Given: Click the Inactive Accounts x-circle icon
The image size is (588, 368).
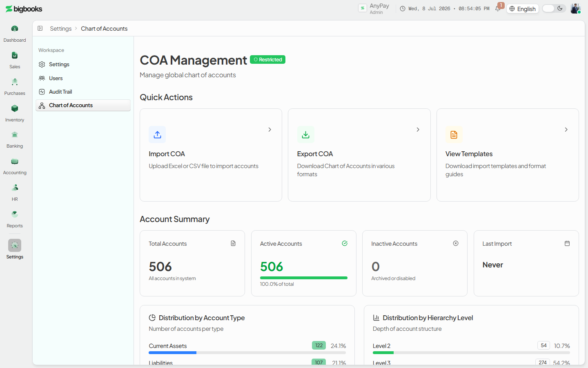Looking at the screenshot, I should tap(456, 243).
